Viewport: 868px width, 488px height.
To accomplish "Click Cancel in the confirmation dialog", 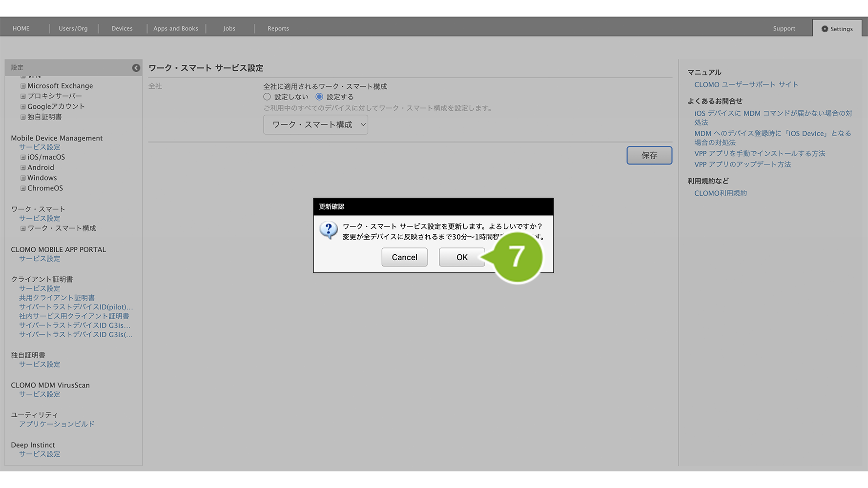I will click(x=404, y=257).
